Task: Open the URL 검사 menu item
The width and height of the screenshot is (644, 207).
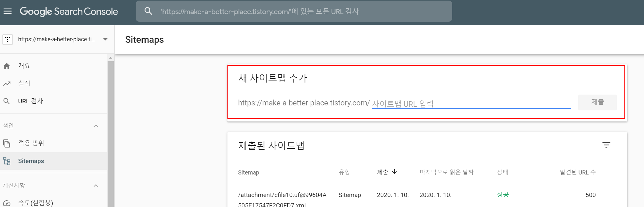Action: click(x=30, y=101)
